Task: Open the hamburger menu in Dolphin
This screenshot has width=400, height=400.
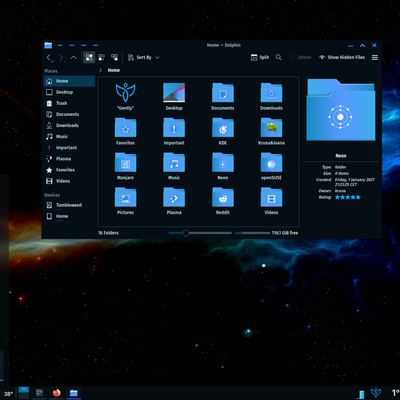Action: [375, 58]
